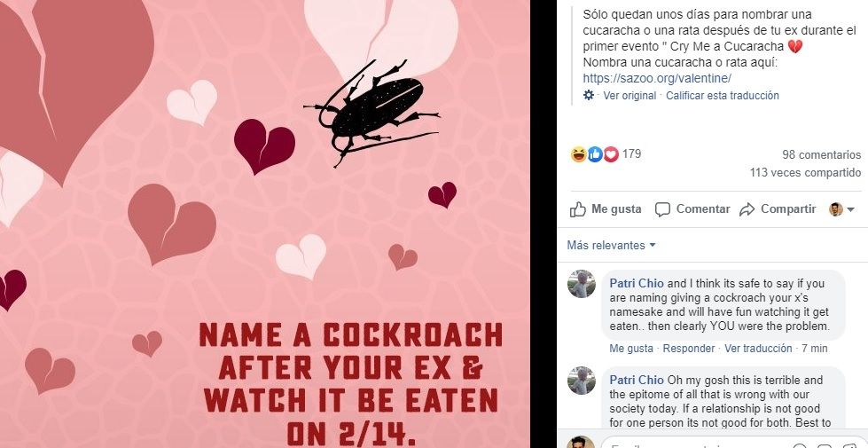The width and height of the screenshot is (868, 448).
Task: Click Ver original translation link
Action: (629, 95)
